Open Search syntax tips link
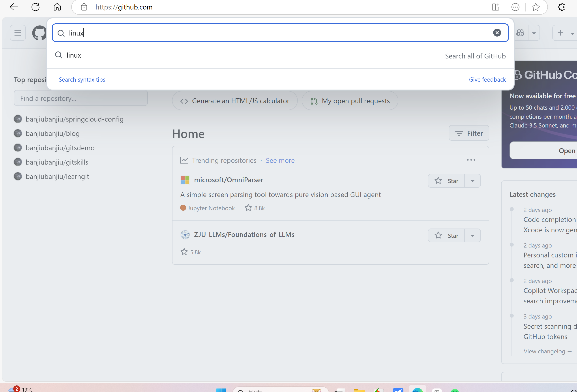577x392 pixels. pyautogui.click(x=82, y=79)
